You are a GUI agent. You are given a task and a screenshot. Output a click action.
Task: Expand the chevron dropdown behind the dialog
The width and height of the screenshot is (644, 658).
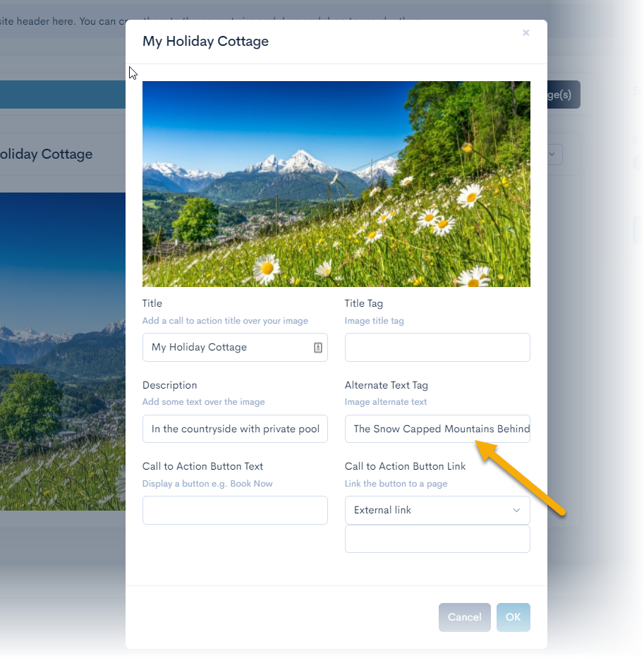click(552, 154)
